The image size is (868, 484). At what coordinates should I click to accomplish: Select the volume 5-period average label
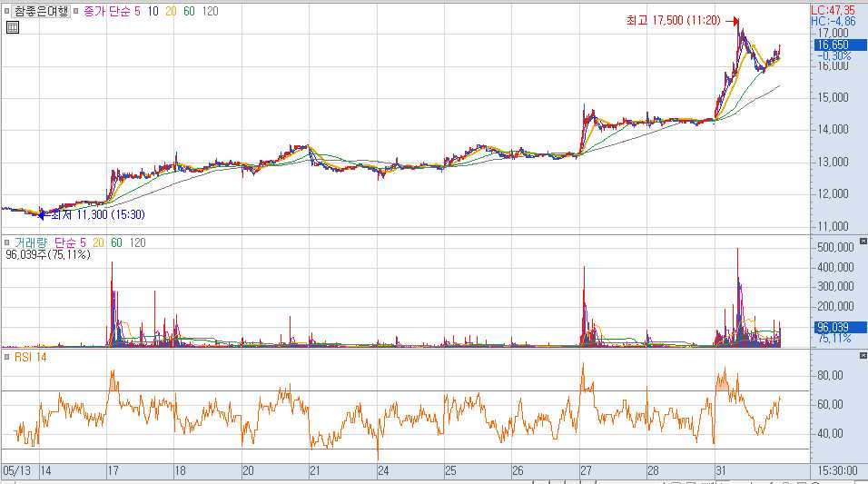83,242
